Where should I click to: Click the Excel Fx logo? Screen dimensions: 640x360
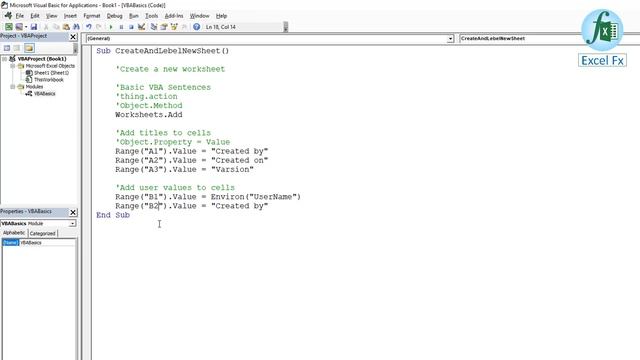[602, 39]
